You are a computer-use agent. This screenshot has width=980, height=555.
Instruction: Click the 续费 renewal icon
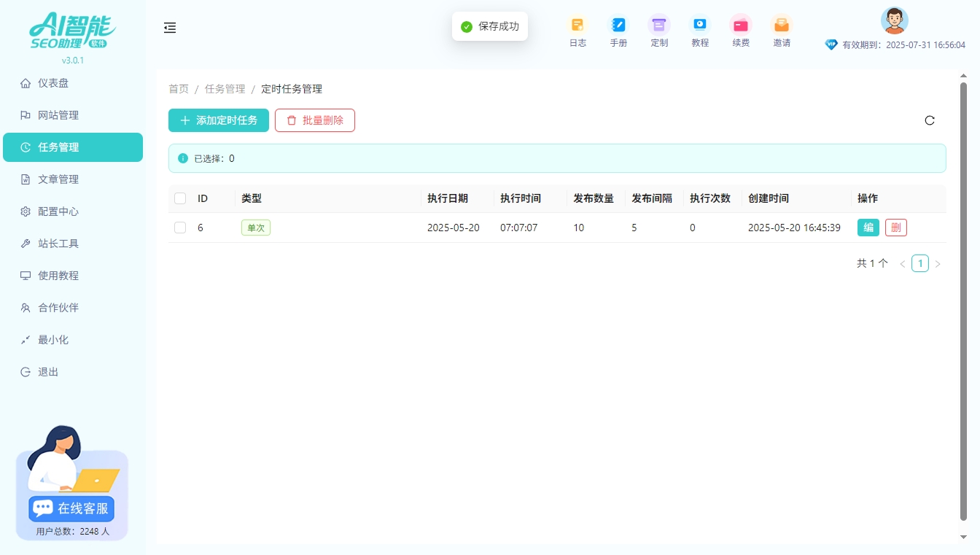pyautogui.click(x=741, y=26)
